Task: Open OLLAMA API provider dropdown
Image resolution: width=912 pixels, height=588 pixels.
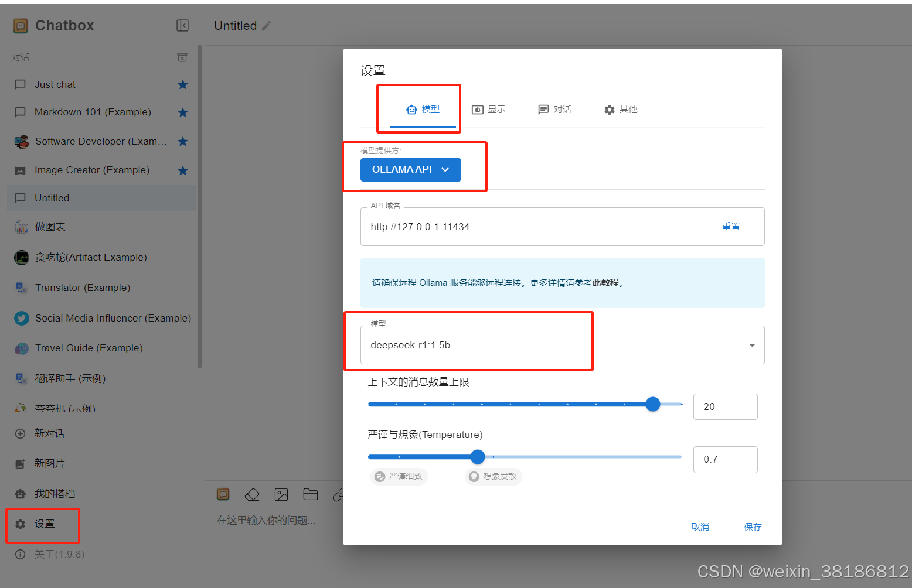Action: pyautogui.click(x=411, y=170)
